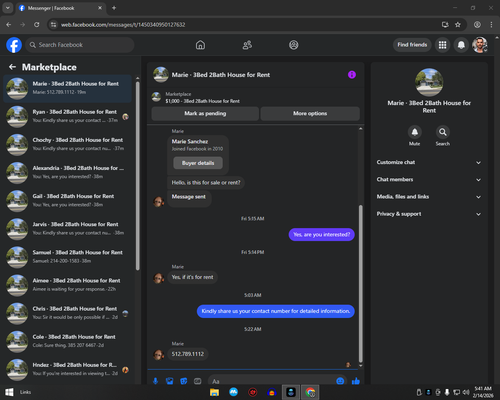The height and width of the screenshot is (400, 500).
Task: Open the emoji picker in message box
Action: coord(340,381)
